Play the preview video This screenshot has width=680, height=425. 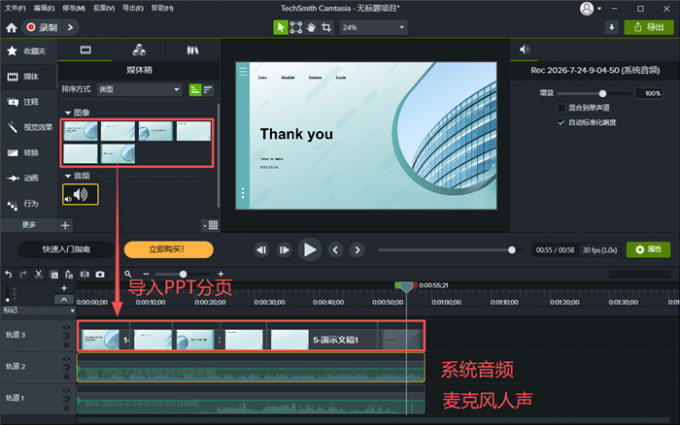click(x=310, y=249)
